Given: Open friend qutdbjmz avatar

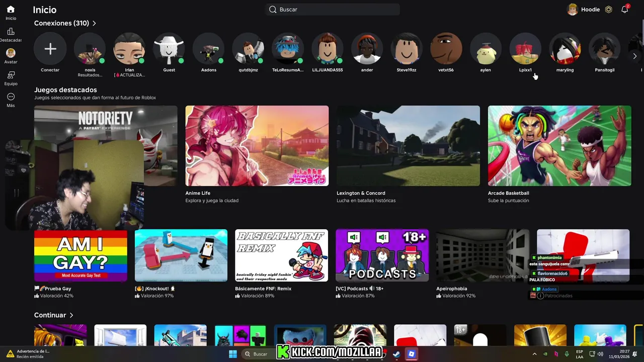Looking at the screenshot, I should click(x=248, y=49).
